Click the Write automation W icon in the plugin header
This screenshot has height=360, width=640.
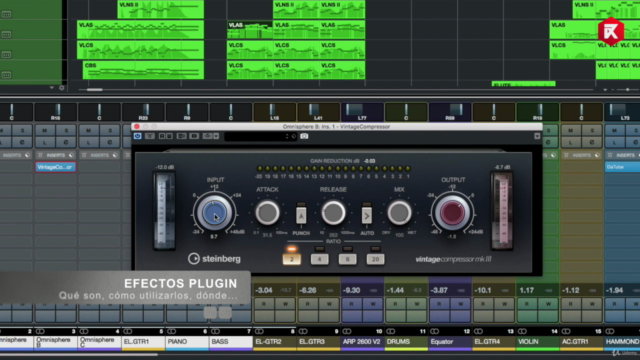169,136
